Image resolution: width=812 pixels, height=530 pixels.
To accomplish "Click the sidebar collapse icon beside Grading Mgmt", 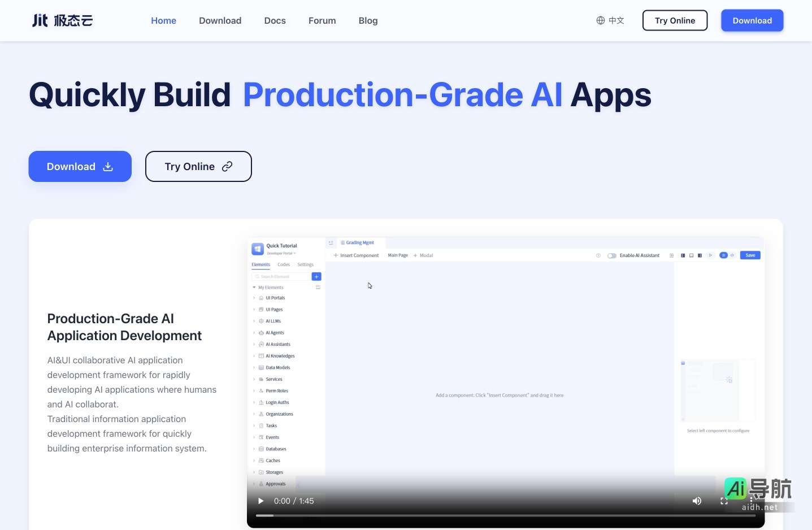I will coord(331,243).
